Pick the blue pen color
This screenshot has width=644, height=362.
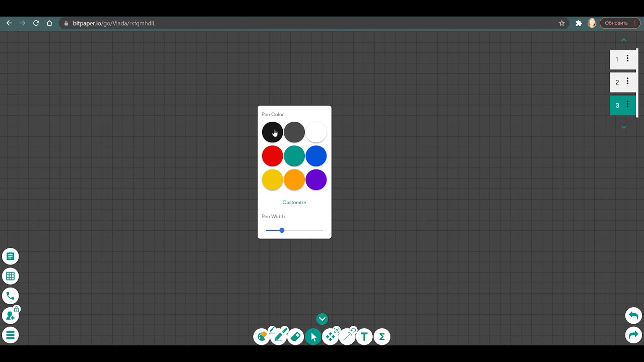click(316, 156)
